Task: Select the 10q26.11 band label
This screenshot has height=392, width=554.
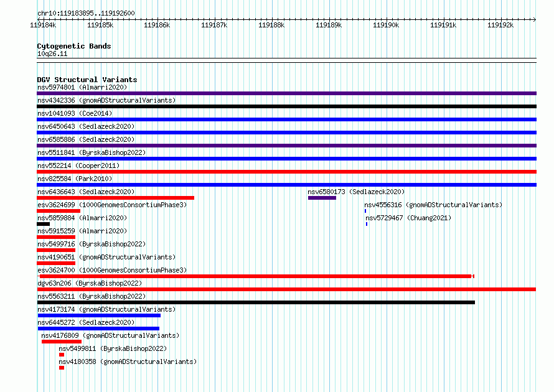Action: click(52, 54)
